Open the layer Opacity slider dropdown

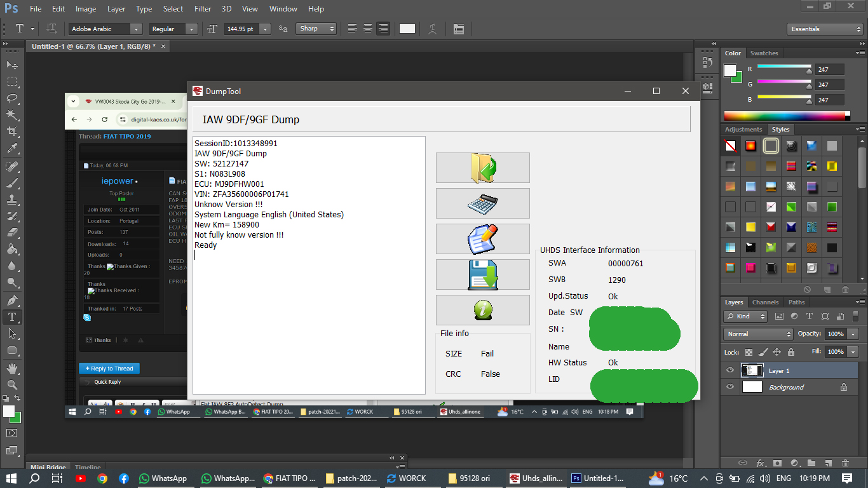point(853,334)
